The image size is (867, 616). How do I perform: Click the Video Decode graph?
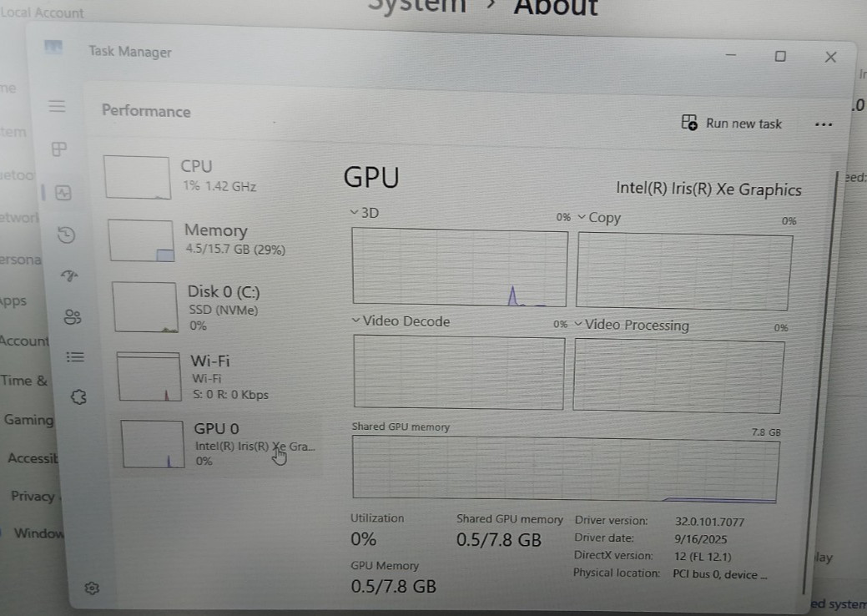point(458,373)
